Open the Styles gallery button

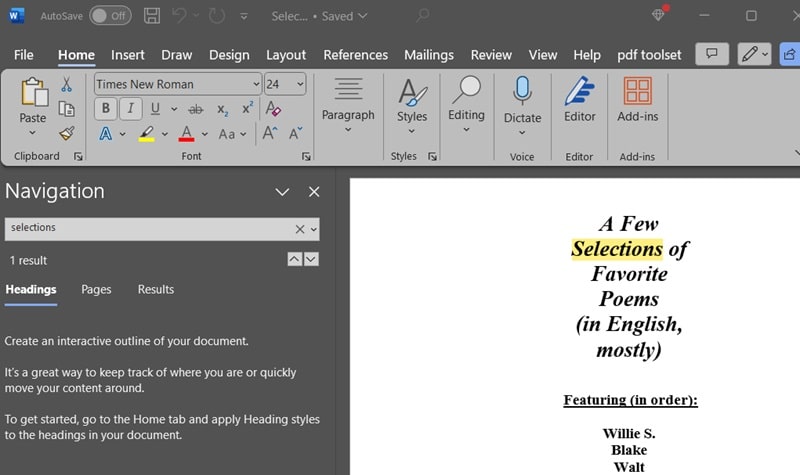[412, 106]
